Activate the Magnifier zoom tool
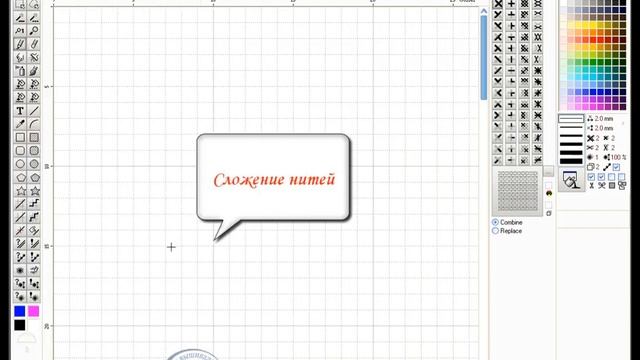 34,31
